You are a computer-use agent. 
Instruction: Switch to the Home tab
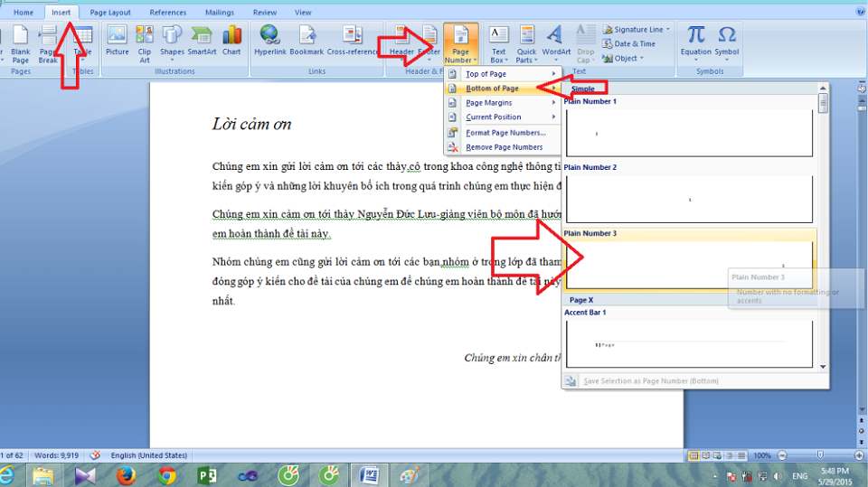24,12
